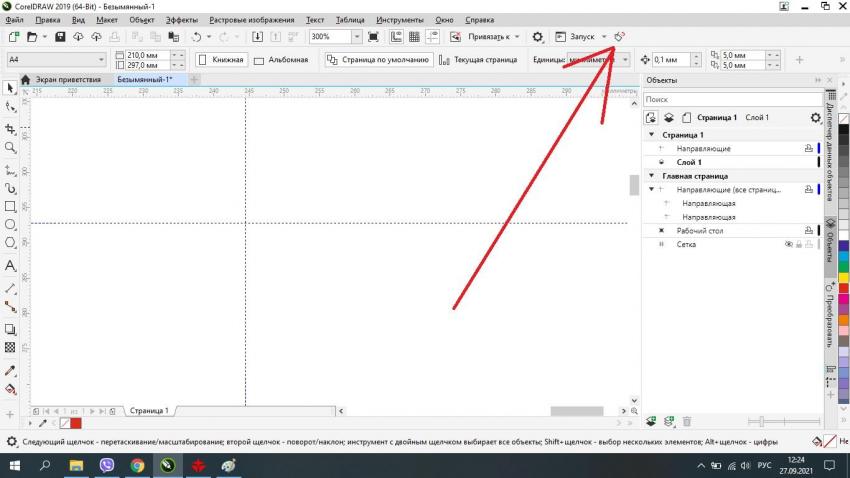Open the Эффекты menu
Screen dimensions: 850x478
tap(181, 20)
